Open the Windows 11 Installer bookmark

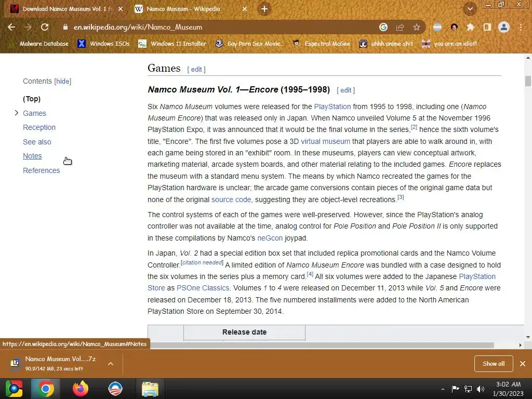(172, 44)
